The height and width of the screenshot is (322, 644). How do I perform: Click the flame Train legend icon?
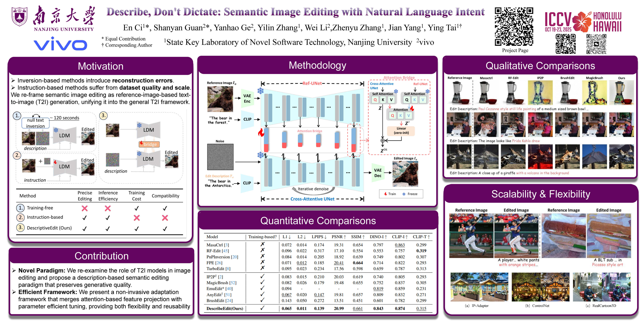pos(386,194)
